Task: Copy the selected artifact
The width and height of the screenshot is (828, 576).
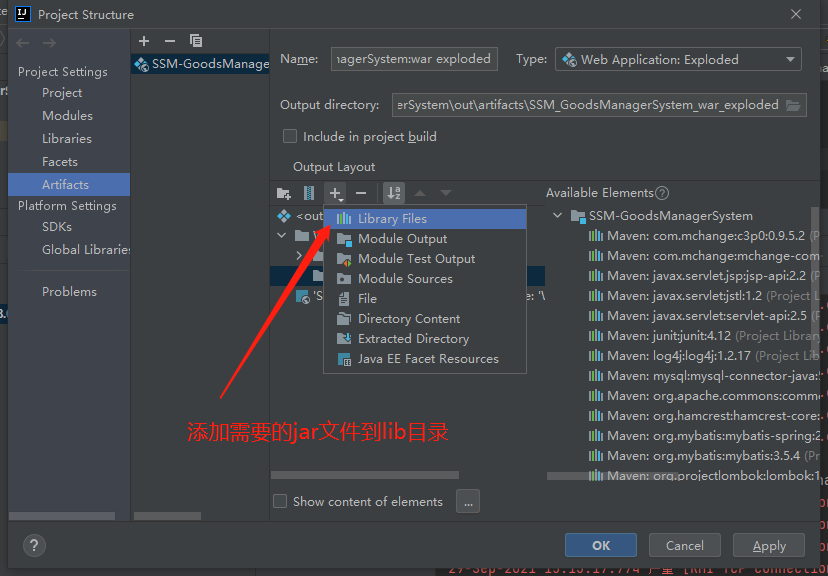Action: coord(196,41)
